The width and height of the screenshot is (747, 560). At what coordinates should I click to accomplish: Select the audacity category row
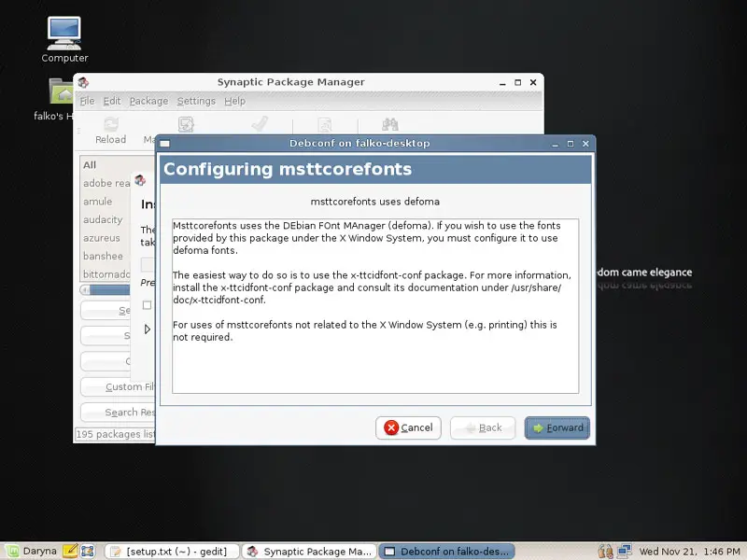coord(106,219)
